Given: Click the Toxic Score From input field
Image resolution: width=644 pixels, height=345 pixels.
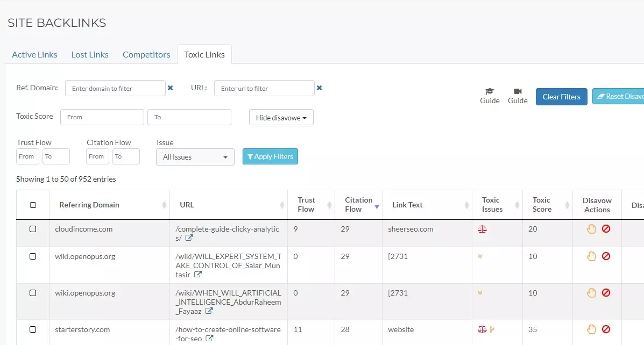Looking at the screenshot, I should (x=102, y=117).
